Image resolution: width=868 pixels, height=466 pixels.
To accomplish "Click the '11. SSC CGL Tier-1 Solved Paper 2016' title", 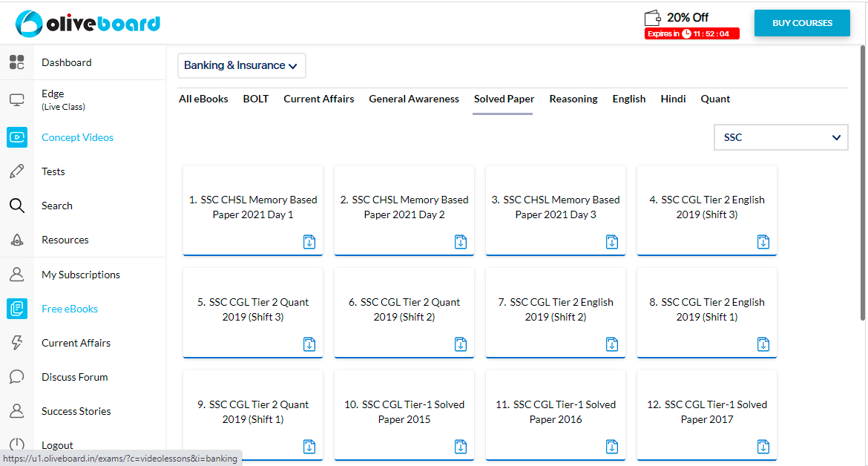I will click(x=556, y=412).
